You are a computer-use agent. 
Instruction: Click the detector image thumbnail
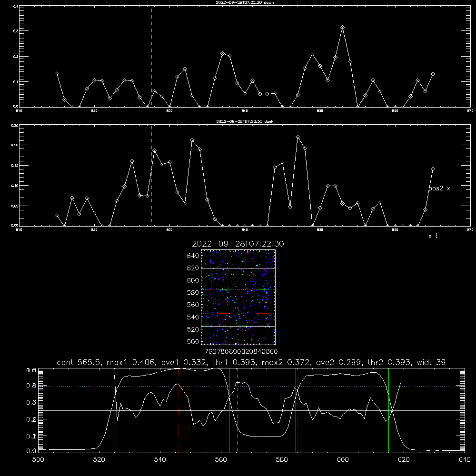point(238,297)
